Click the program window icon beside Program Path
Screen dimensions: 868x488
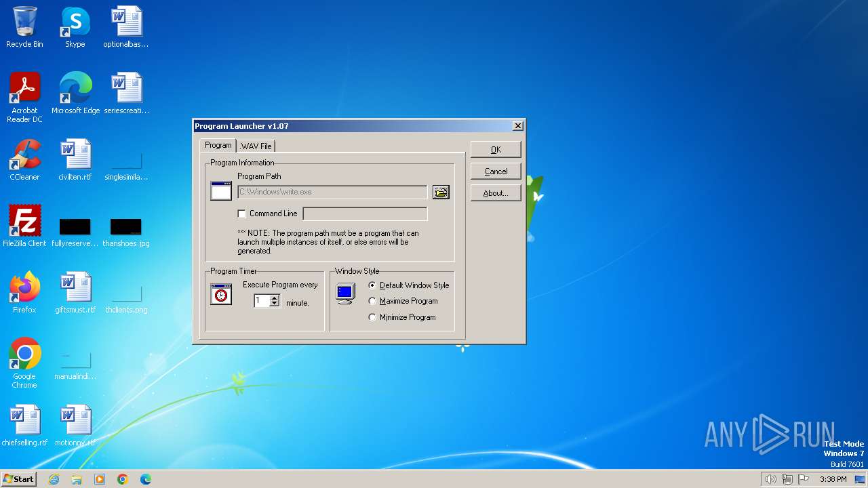click(x=221, y=191)
